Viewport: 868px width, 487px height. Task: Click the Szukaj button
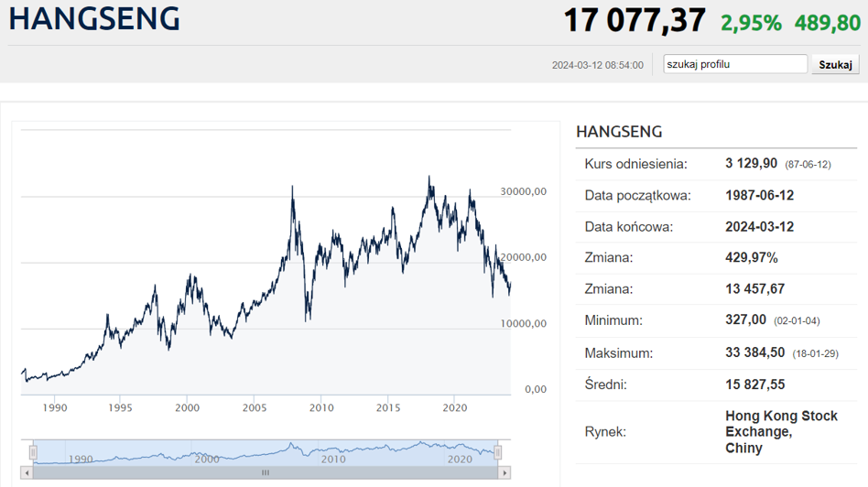tap(835, 65)
